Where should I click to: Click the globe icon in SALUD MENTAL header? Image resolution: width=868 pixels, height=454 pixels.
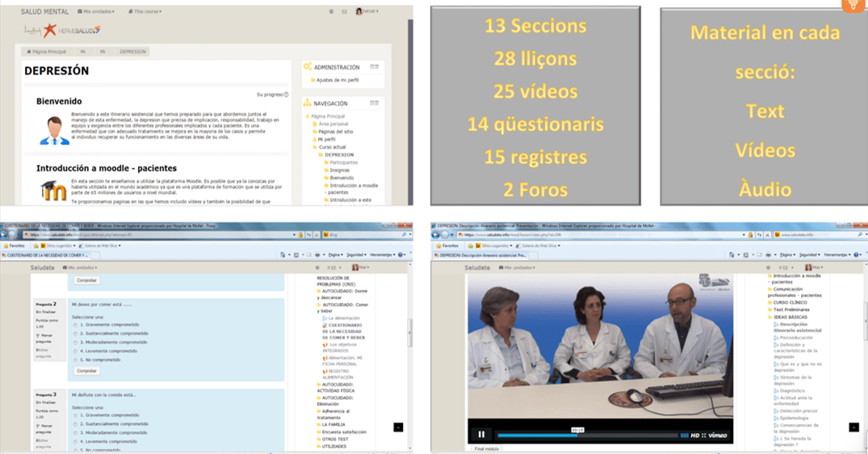[x=331, y=11]
